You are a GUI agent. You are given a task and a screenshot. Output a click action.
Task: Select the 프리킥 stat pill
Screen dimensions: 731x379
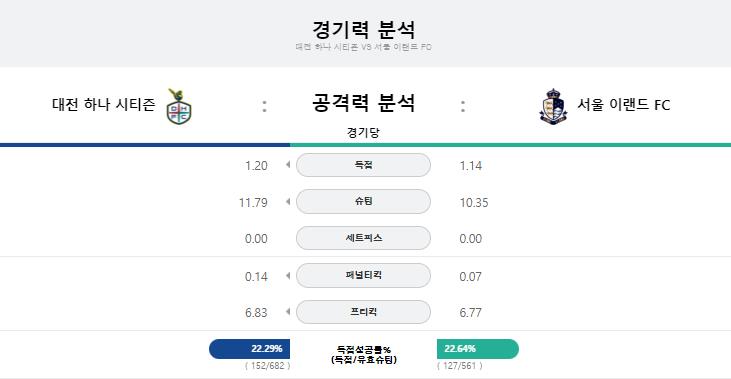(363, 312)
